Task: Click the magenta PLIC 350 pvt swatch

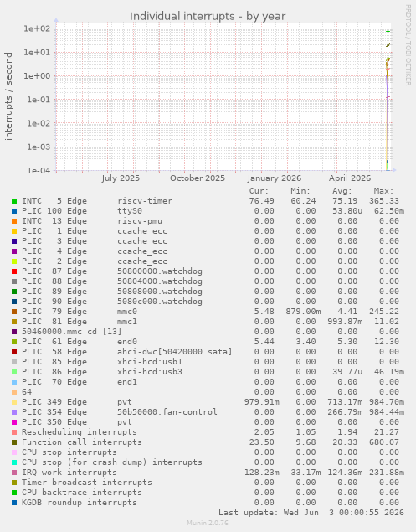Action: pyautogui.click(x=14, y=422)
